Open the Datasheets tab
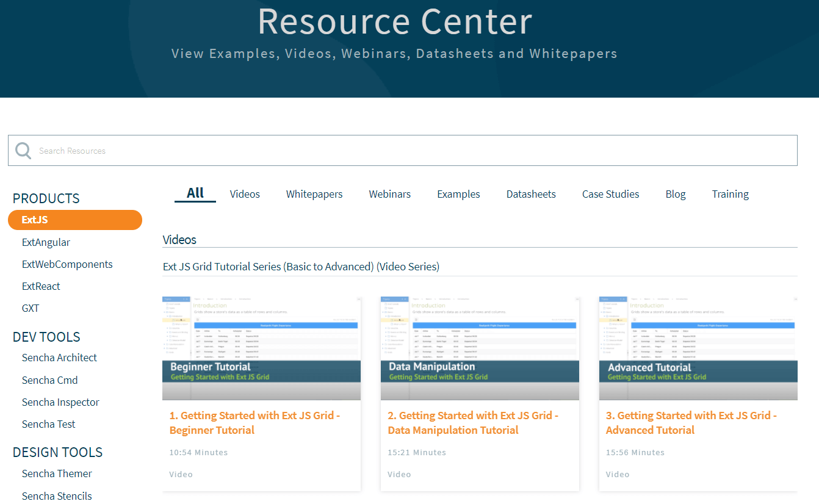Viewport: 819px width, 504px height. click(x=531, y=194)
